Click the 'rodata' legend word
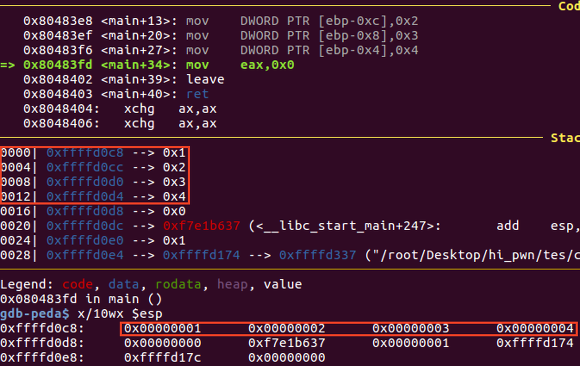The image size is (580, 366). [x=178, y=284]
